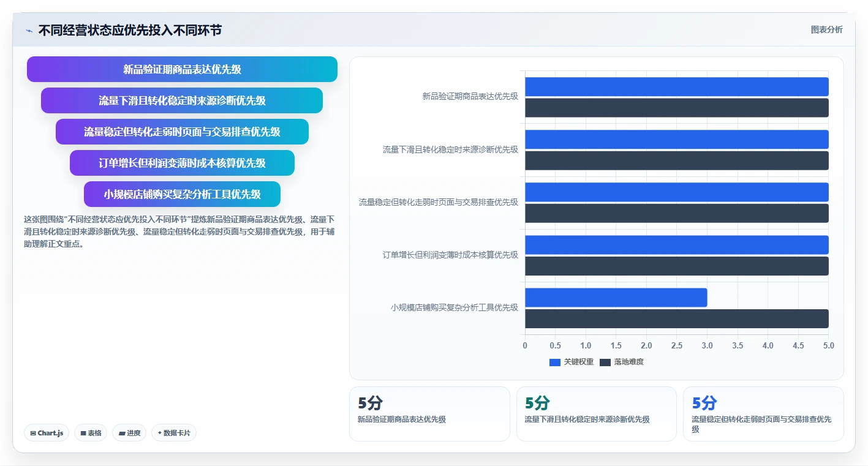Click the 表格 tag chip
Image resolution: width=868 pixels, height=466 pixels.
click(x=91, y=433)
